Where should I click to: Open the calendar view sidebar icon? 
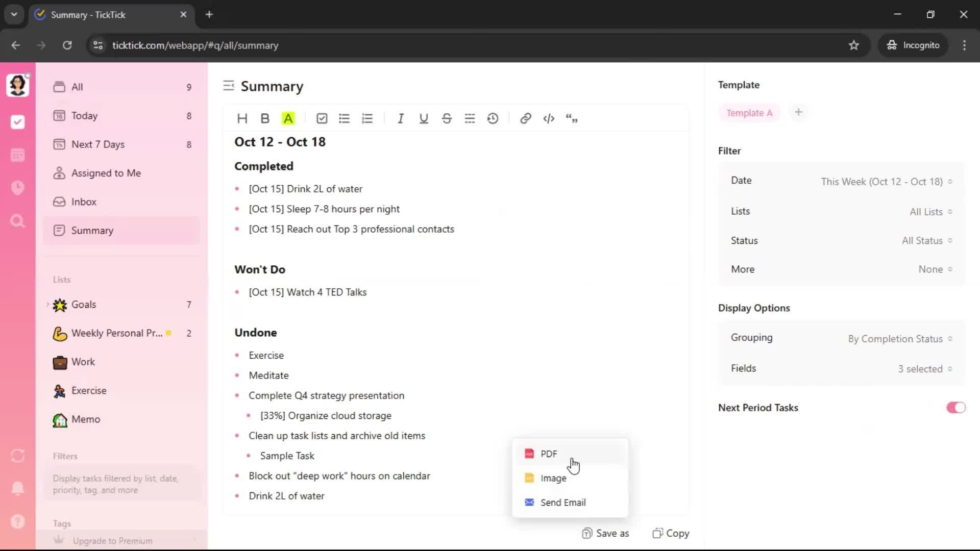tap(17, 155)
